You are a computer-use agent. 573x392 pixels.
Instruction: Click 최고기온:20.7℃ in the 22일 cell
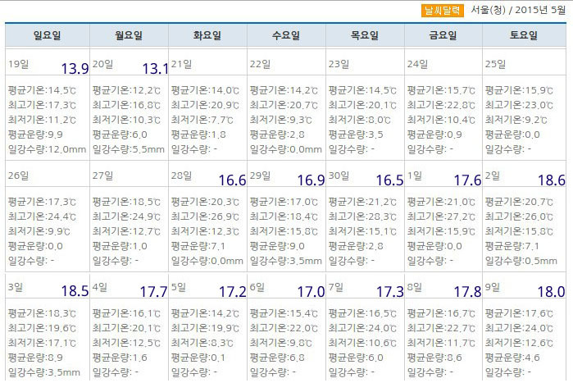click(284, 105)
